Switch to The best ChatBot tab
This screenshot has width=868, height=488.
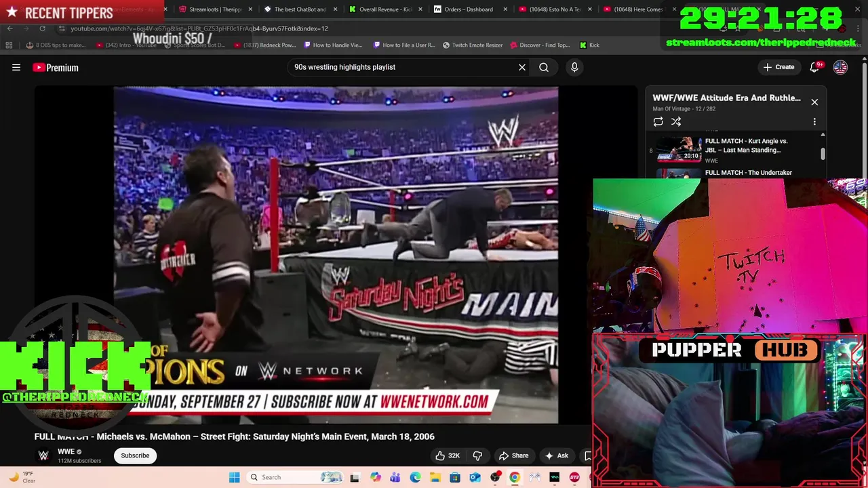coord(300,9)
